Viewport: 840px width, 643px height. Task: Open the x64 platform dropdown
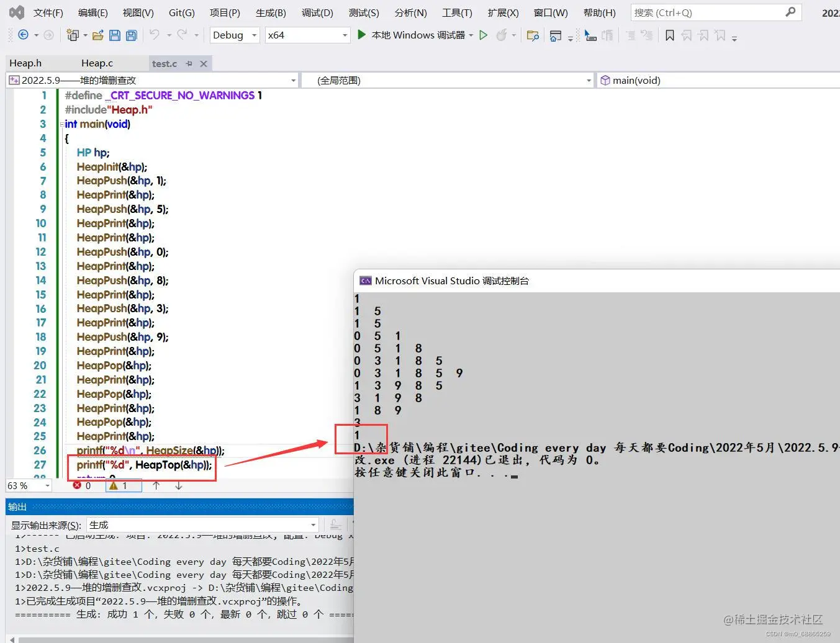click(308, 35)
